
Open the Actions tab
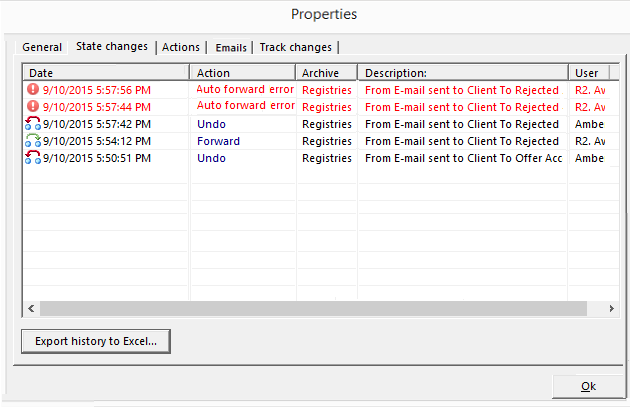[181, 47]
